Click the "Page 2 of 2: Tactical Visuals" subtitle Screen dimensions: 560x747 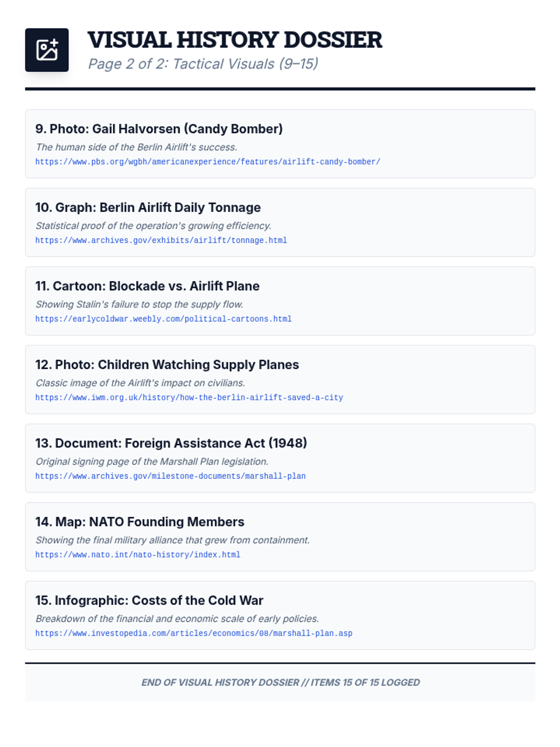click(x=203, y=64)
